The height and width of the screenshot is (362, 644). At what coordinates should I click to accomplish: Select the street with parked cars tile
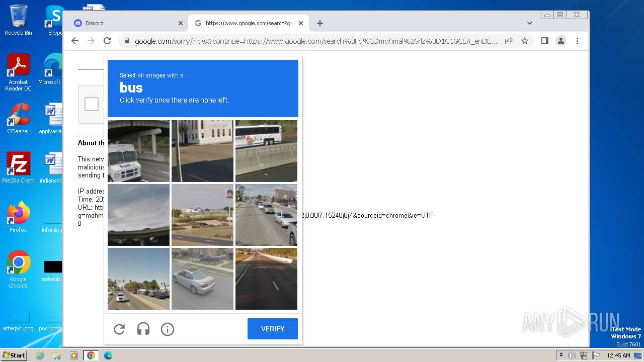(x=266, y=215)
